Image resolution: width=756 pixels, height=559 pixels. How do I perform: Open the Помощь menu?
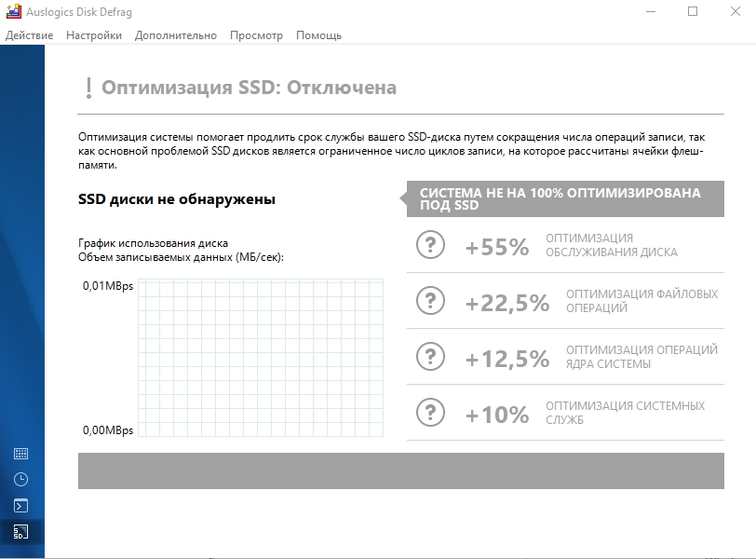tap(318, 35)
